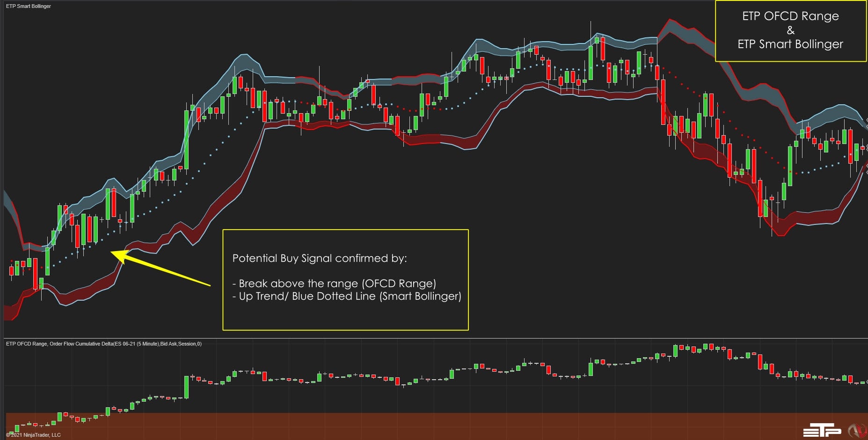Image resolution: width=868 pixels, height=440 pixels.
Task: Select the ETP Smart Bollinger indicator label
Action: [29, 6]
